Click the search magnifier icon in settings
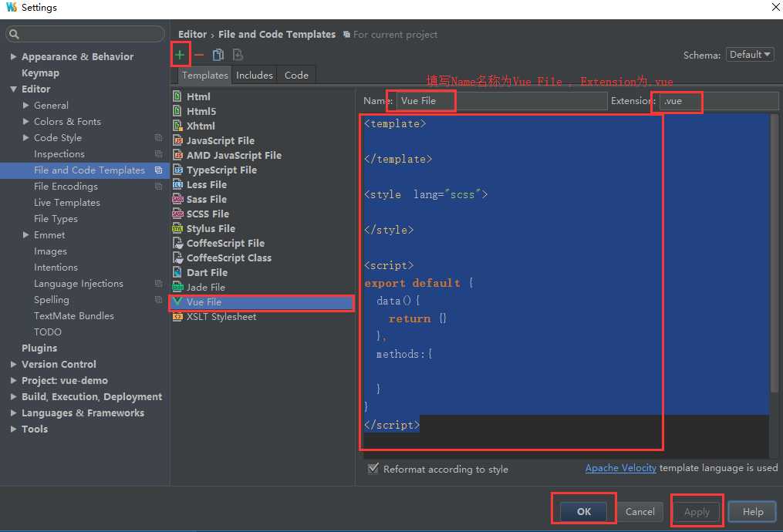Viewport: 783px width, 532px height. click(14, 34)
